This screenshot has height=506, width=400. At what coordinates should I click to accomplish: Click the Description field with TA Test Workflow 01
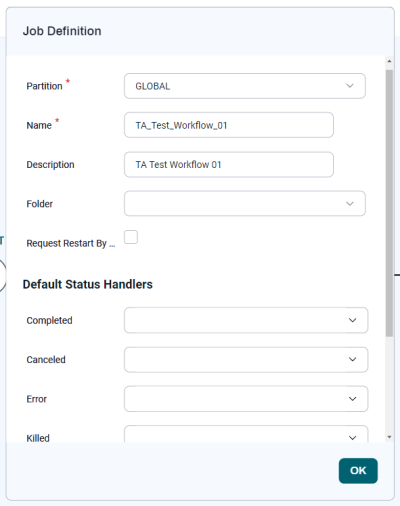[229, 165]
